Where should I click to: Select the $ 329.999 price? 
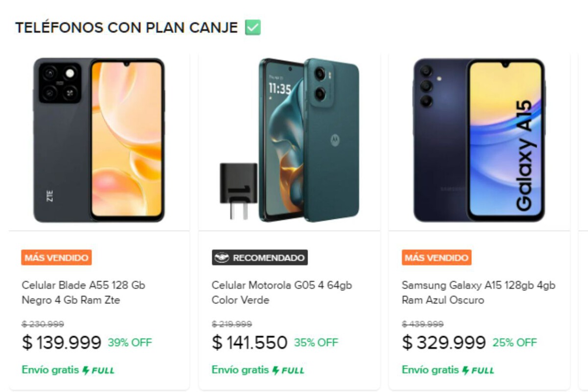click(x=444, y=343)
